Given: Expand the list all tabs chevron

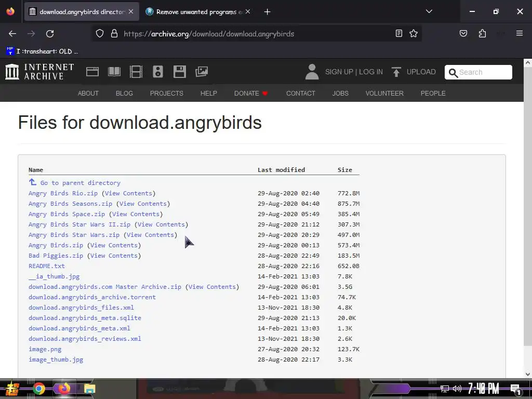Looking at the screenshot, I should [429, 11].
